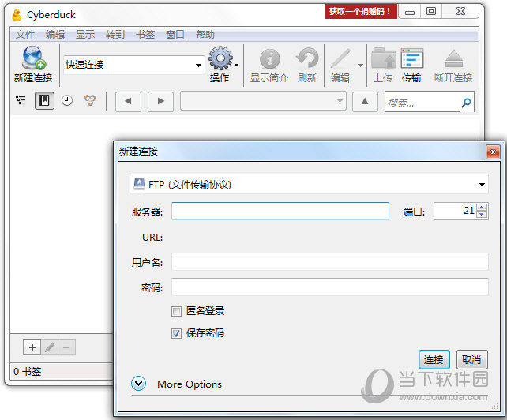Show the Bonjour view icon
Viewport: 507px width, 420px height.
[x=90, y=100]
